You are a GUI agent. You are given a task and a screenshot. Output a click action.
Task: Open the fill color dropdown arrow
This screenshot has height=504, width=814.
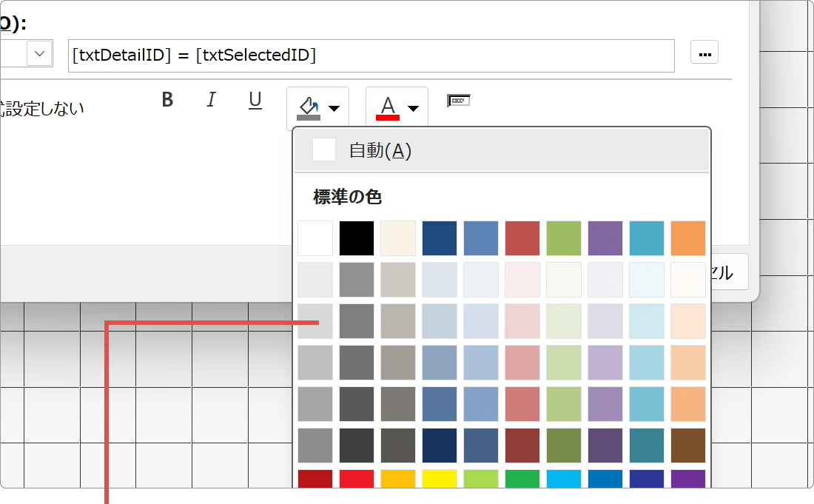[333, 107]
